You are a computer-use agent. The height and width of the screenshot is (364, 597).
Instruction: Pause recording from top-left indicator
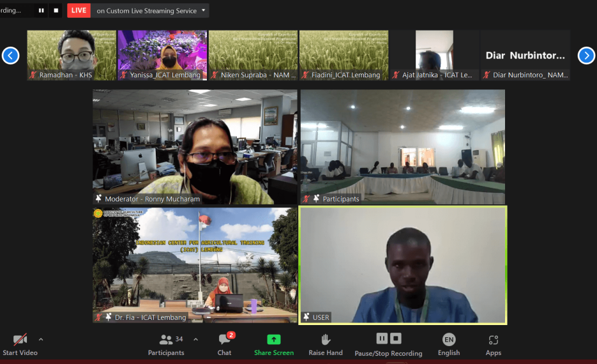tap(42, 10)
